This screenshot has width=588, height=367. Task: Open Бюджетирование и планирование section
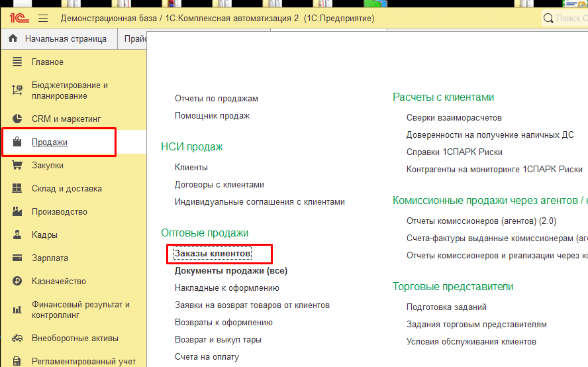pyautogui.click(x=70, y=91)
